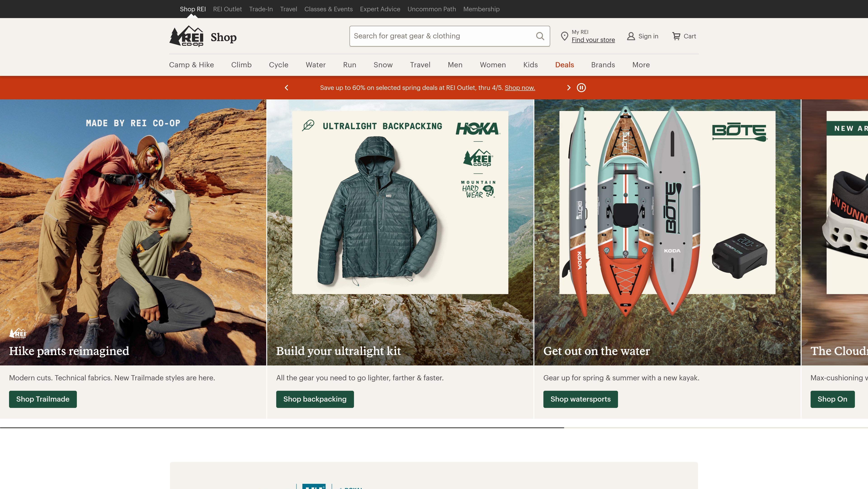Click Shop On button

click(833, 399)
